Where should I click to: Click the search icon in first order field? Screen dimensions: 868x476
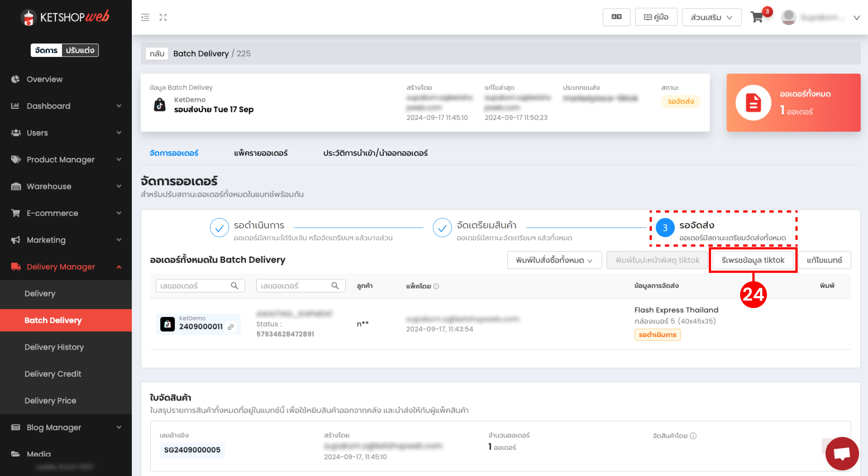234,286
